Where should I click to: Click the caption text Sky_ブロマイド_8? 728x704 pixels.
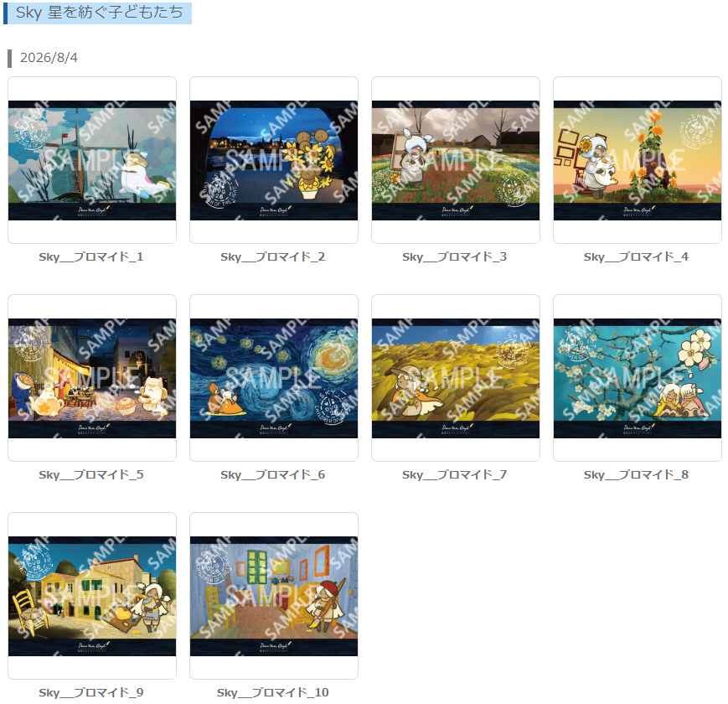click(636, 474)
